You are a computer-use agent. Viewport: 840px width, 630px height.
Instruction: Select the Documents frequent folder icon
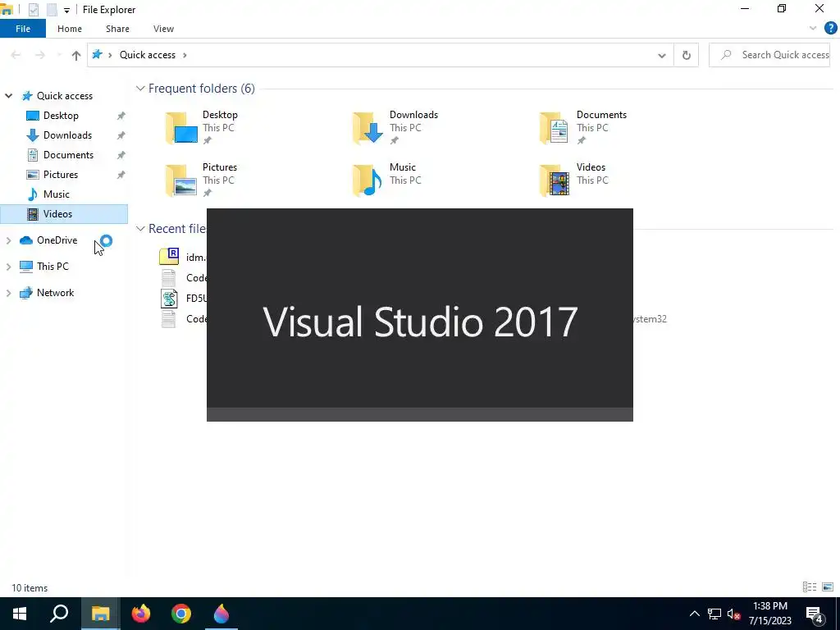click(x=555, y=127)
